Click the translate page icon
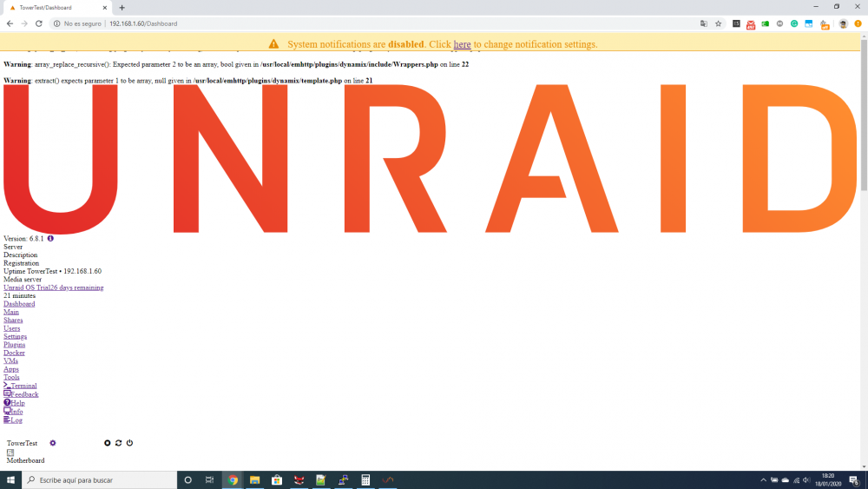 pyautogui.click(x=704, y=23)
